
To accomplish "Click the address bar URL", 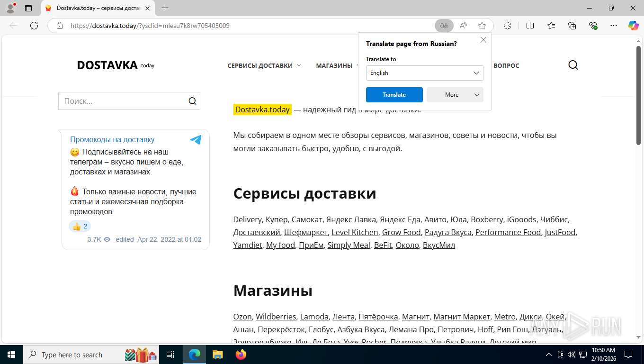I will pyautogui.click(x=150, y=26).
